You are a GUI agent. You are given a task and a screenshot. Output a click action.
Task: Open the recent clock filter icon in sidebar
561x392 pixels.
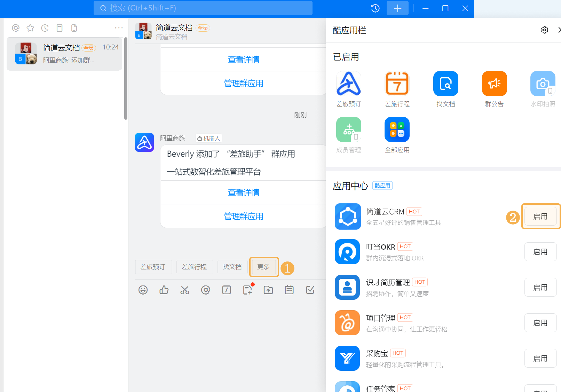(x=45, y=28)
